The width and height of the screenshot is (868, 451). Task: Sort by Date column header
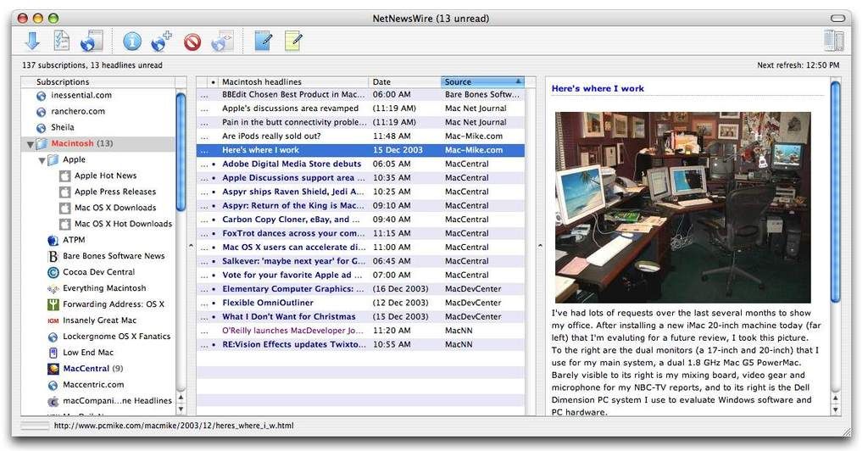(x=404, y=82)
